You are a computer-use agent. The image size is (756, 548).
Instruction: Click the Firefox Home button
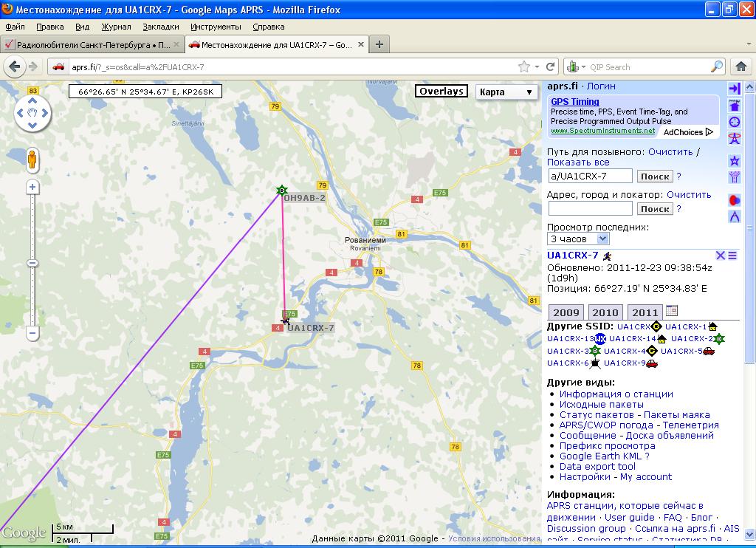(741, 66)
